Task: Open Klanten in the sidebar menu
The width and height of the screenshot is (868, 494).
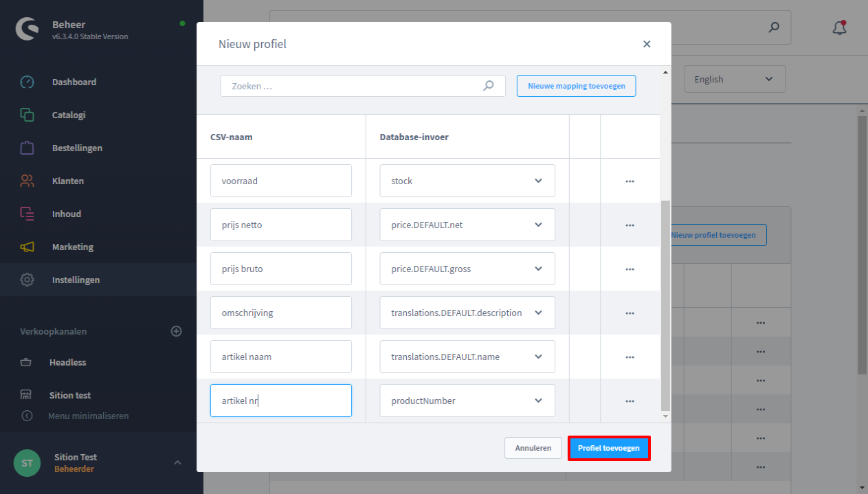Action: coord(67,181)
